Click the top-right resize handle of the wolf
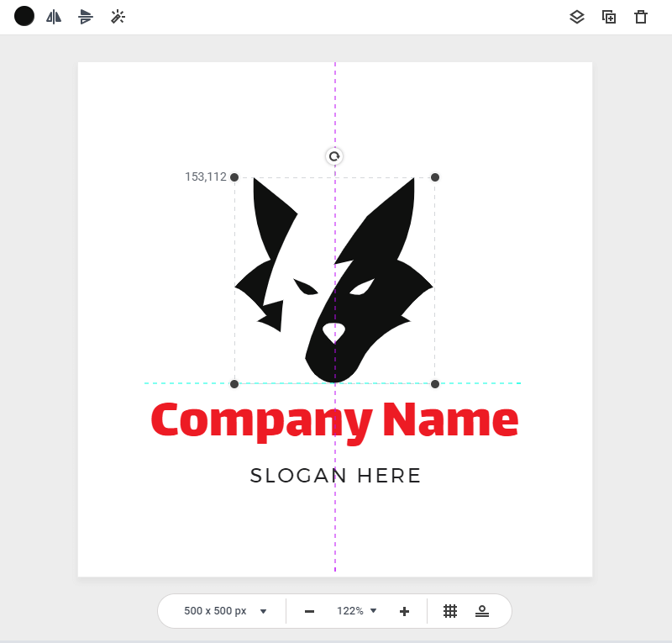The image size is (672, 643). tap(435, 177)
